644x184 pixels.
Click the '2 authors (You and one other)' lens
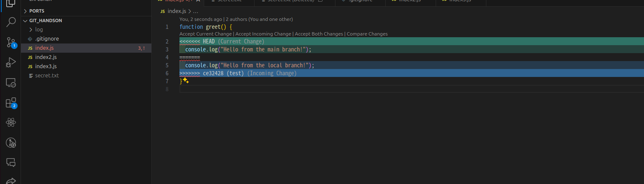tap(259, 19)
